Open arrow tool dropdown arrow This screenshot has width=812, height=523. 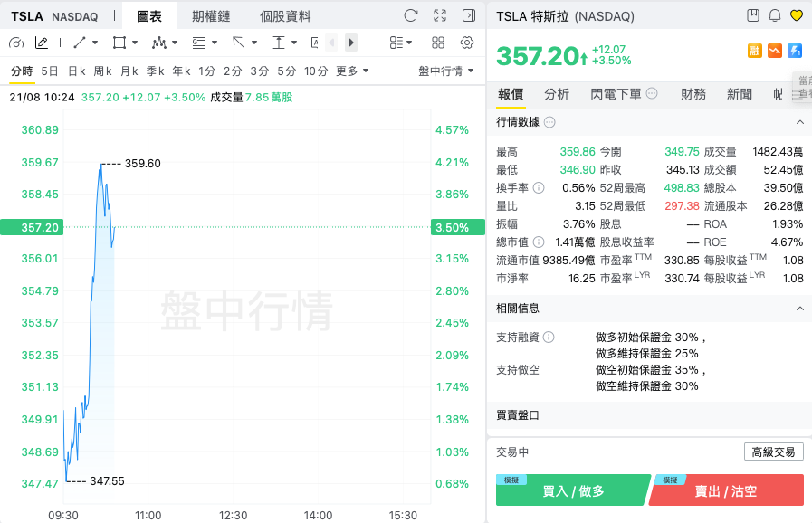[x=254, y=43]
